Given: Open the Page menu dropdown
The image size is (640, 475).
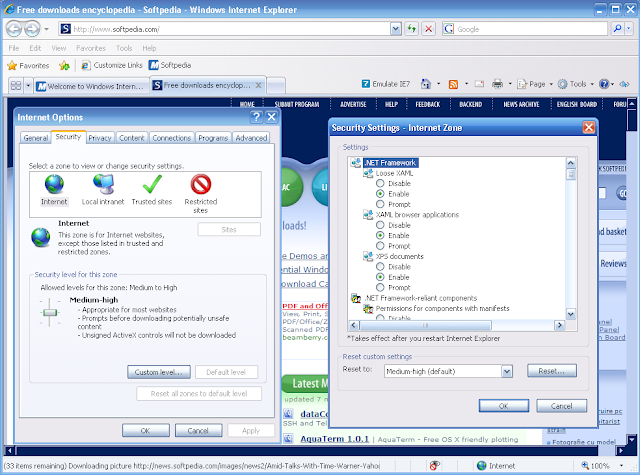Looking at the screenshot, I should click(x=551, y=84).
